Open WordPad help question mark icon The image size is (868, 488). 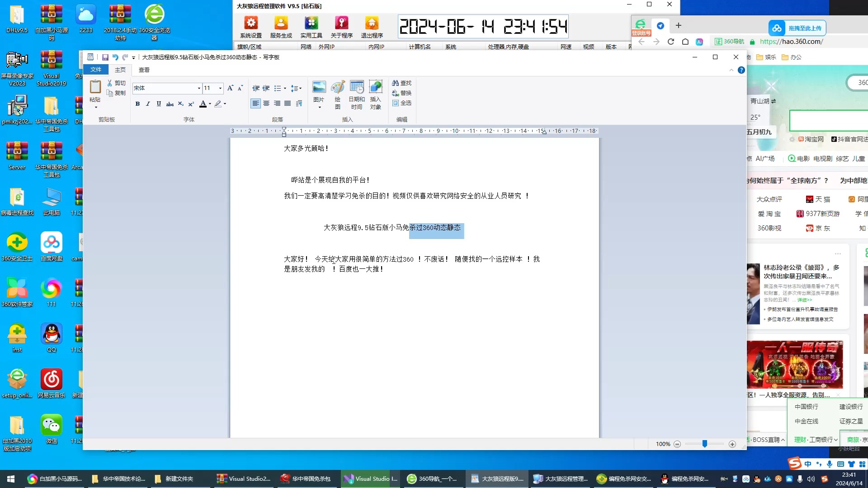(x=741, y=70)
